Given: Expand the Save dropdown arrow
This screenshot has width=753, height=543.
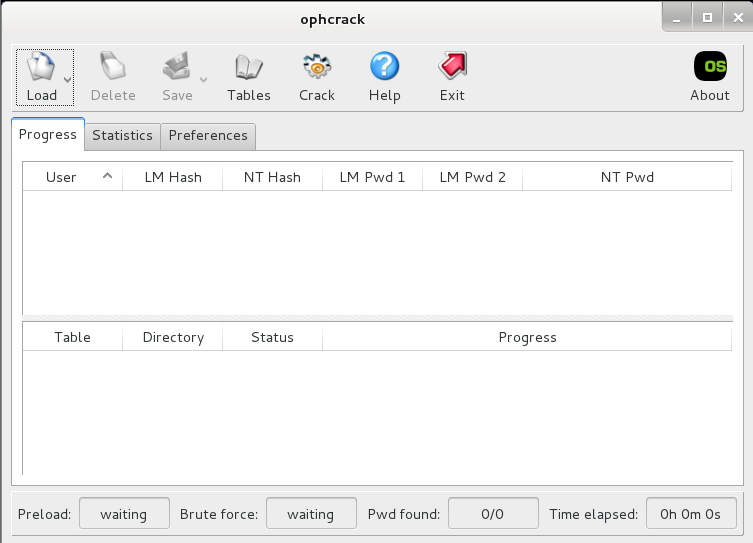Looking at the screenshot, I should click(x=203, y=80).
